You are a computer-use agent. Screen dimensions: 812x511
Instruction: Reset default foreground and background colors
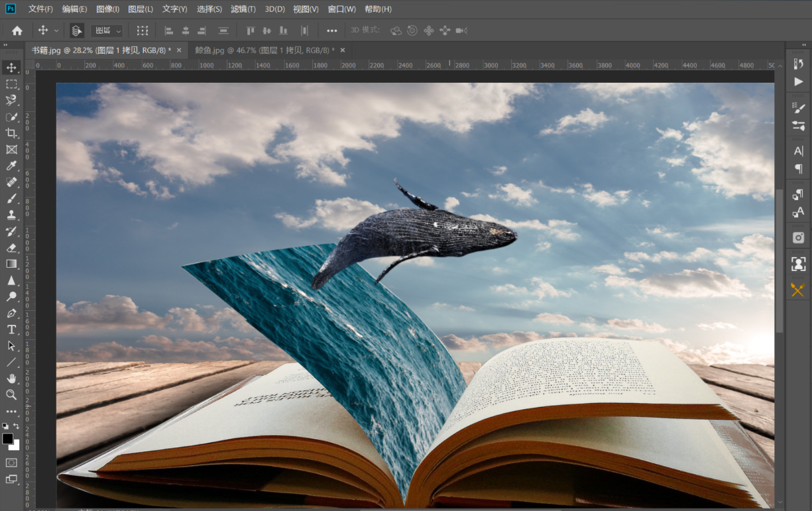point(5,426)
